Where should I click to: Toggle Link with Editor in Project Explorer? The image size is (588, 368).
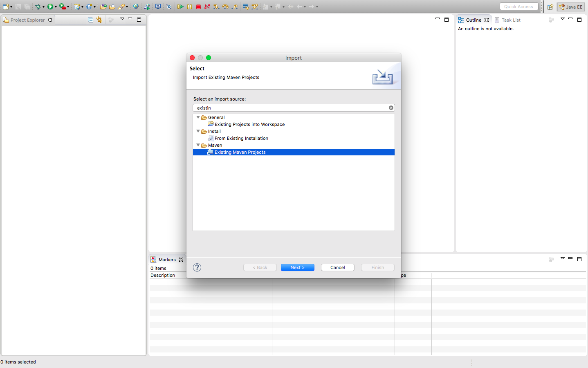[99, 20]
